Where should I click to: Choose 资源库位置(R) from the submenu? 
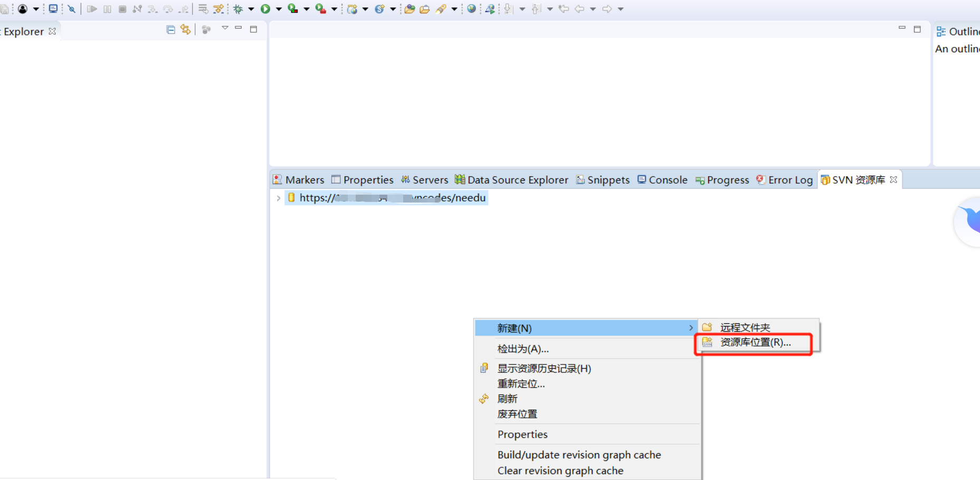point(755,342)
